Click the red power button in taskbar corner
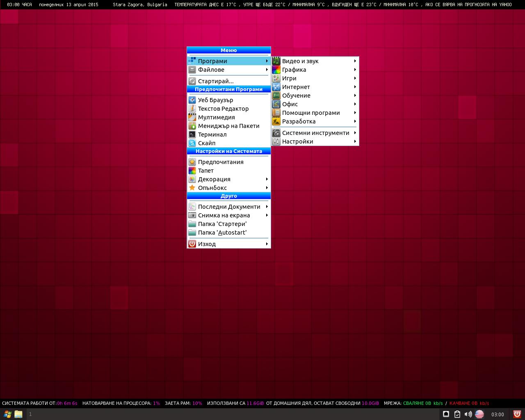Viewport: 525px width, 420px height. [517, 414]
